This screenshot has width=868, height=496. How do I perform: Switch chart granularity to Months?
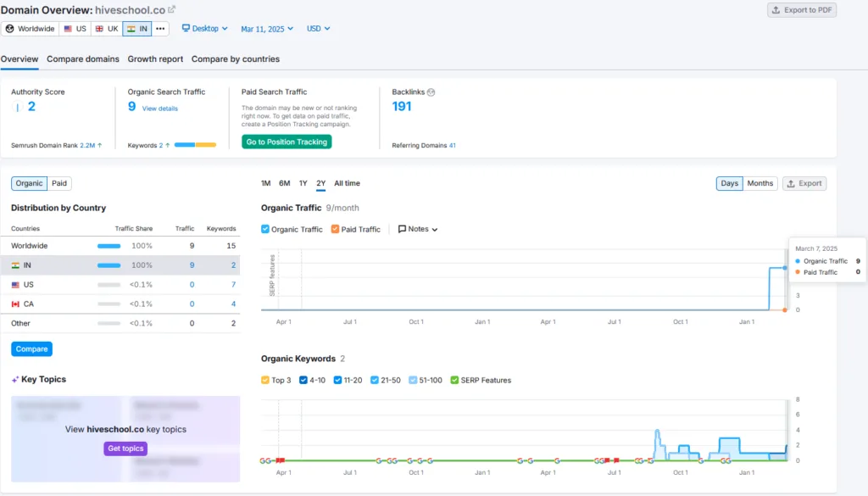[x=760, y=183]
